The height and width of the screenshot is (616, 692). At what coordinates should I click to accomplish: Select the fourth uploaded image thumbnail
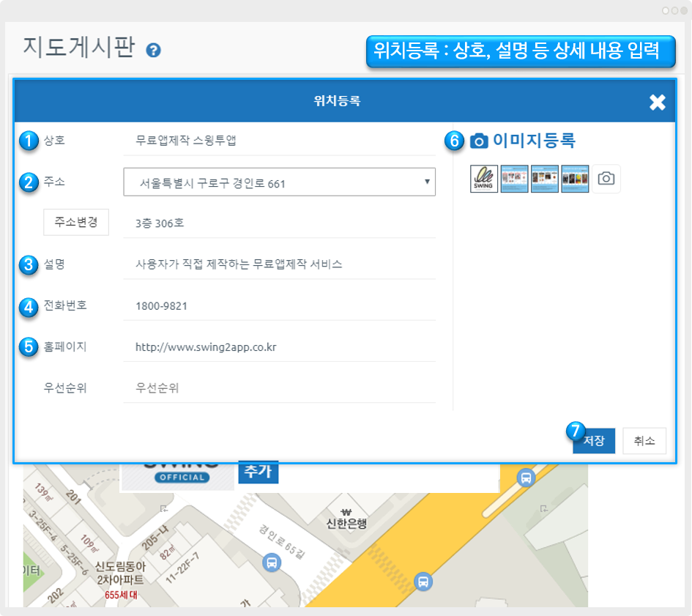(575, 179)
